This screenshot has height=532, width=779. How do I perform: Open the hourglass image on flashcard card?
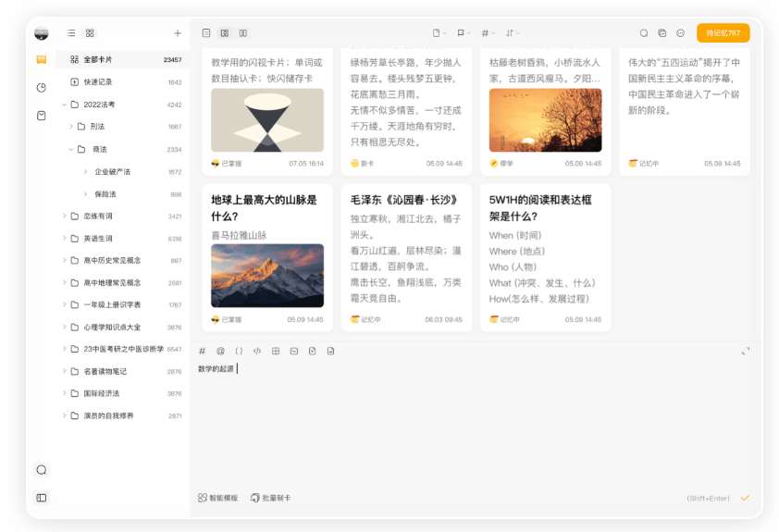coord(267,120)
